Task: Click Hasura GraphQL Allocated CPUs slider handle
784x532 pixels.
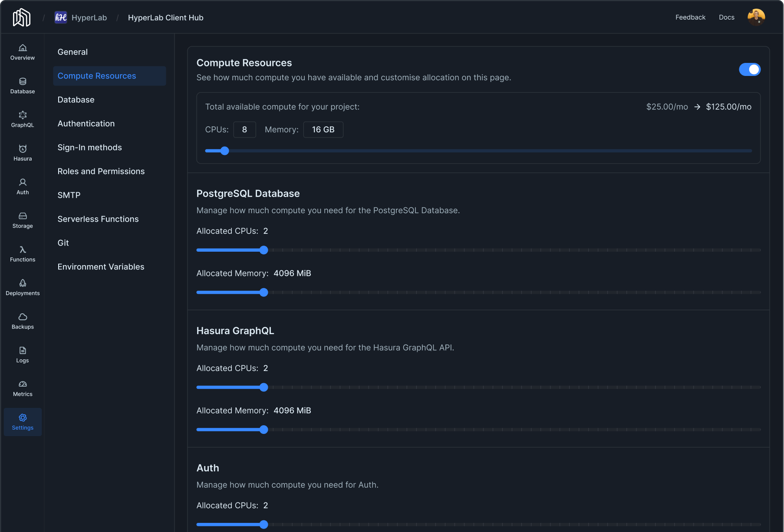Action: (x=264, y=387)
